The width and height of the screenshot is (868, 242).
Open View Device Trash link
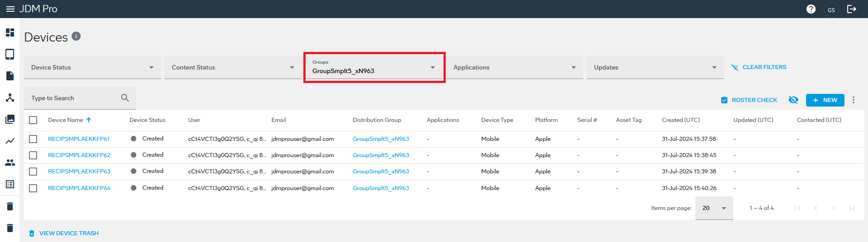[64, 233]
